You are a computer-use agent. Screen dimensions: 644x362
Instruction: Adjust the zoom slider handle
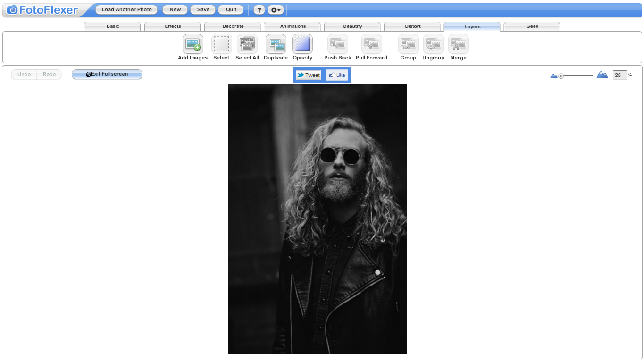561,75
